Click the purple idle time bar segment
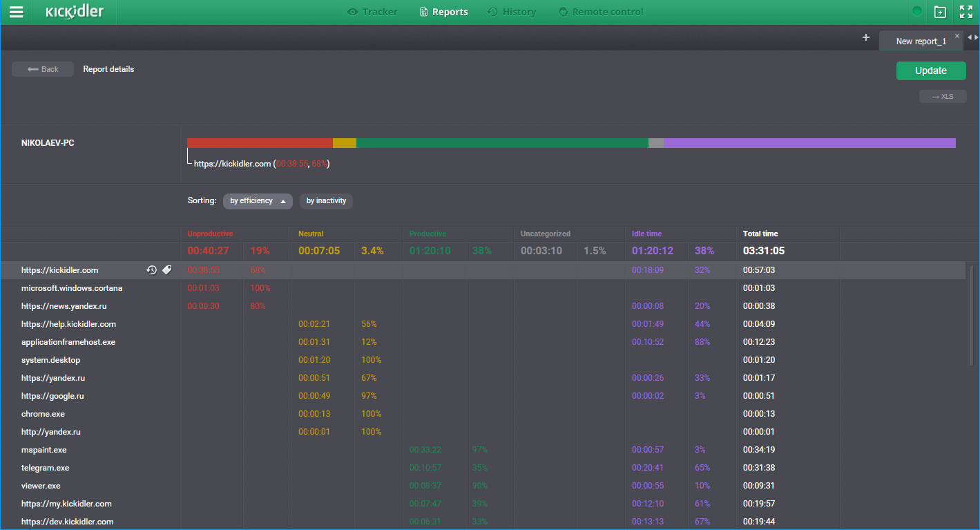The image size is (980, 530). 810,143
